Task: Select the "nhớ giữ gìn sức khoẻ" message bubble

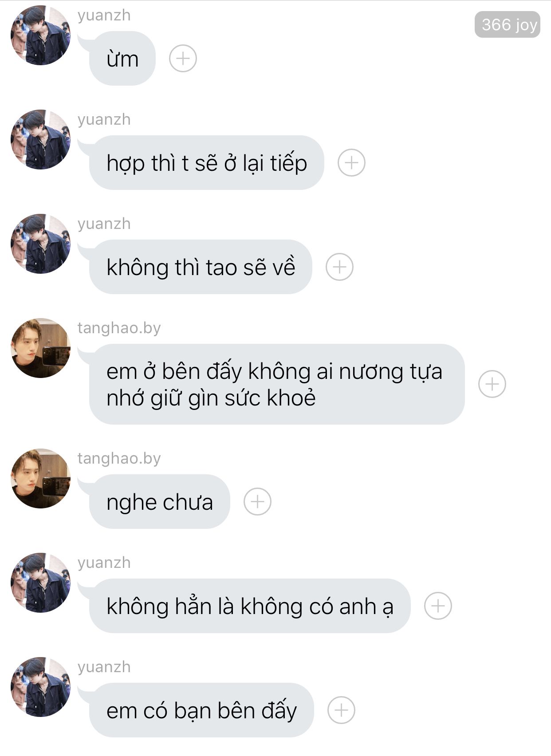Action: point(277,384)
